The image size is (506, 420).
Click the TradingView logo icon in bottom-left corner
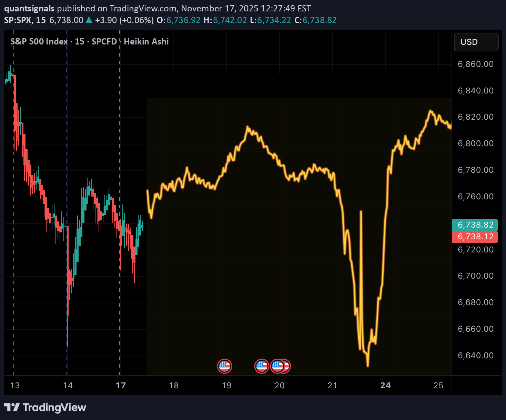pyautogui.click(x=12, y=407)
